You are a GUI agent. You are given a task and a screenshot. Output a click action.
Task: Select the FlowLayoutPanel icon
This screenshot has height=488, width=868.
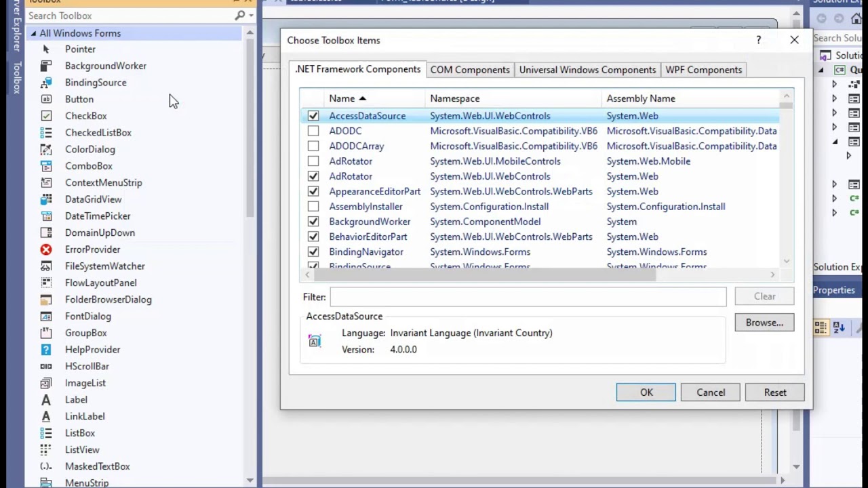point(46,283)
